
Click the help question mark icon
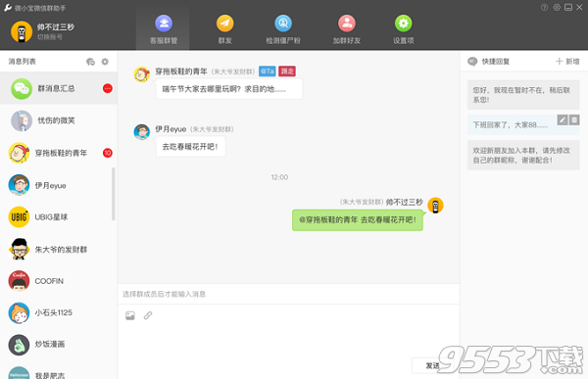tap(544, 7)
